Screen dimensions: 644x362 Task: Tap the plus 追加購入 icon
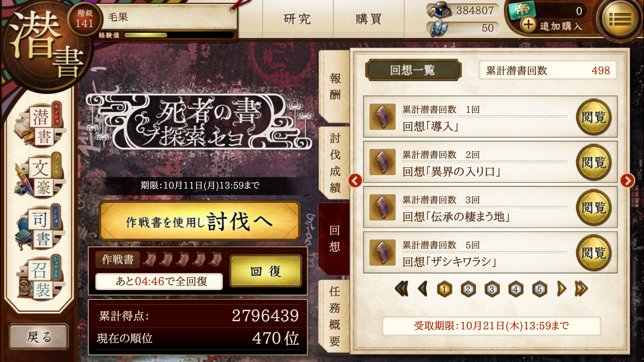coord(528,25)
